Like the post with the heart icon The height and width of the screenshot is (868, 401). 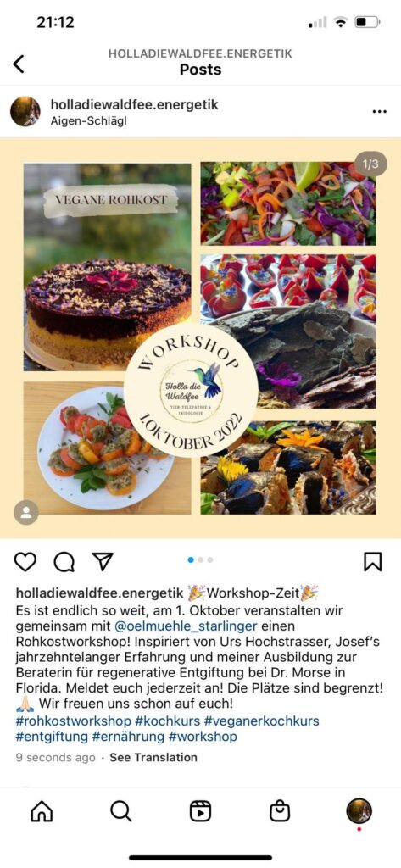click(x=25, y=562)
